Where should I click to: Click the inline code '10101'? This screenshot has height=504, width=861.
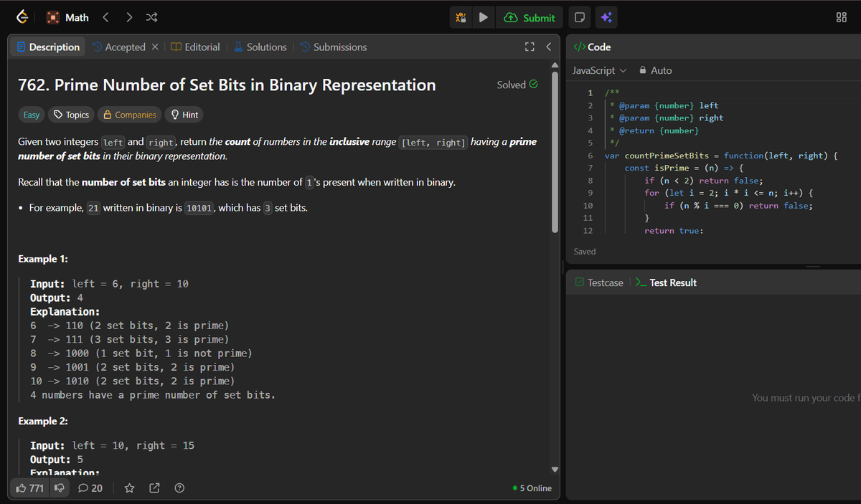tap(199, 209)
